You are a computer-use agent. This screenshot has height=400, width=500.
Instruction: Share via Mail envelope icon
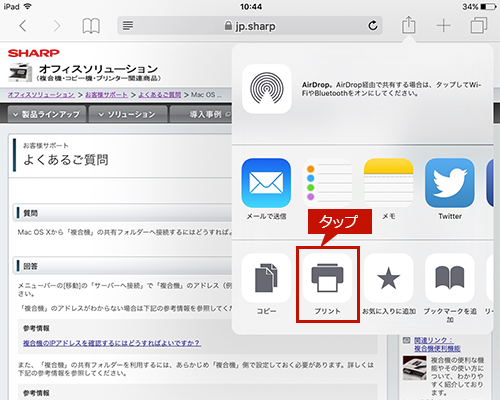[266, 183]
